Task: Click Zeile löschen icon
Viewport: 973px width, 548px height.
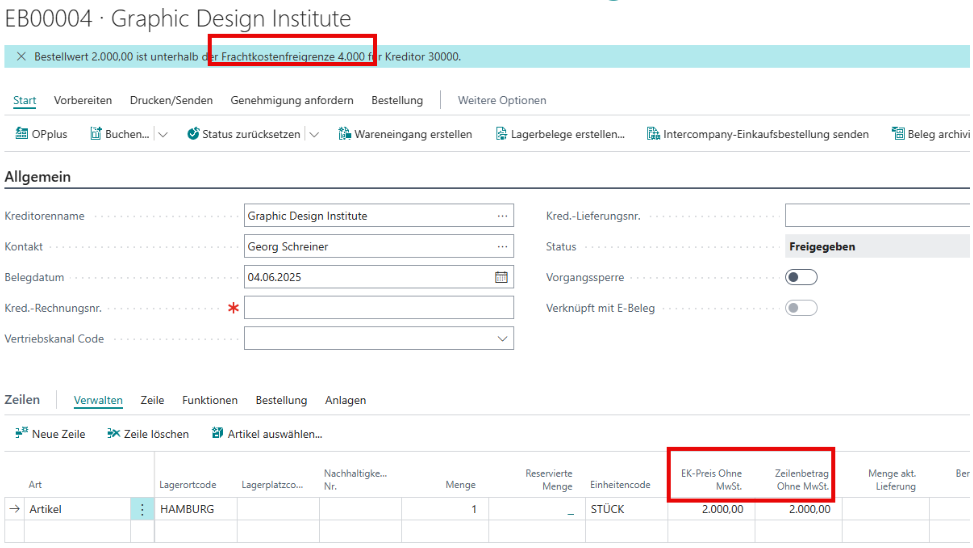Action: pos(113,434)
